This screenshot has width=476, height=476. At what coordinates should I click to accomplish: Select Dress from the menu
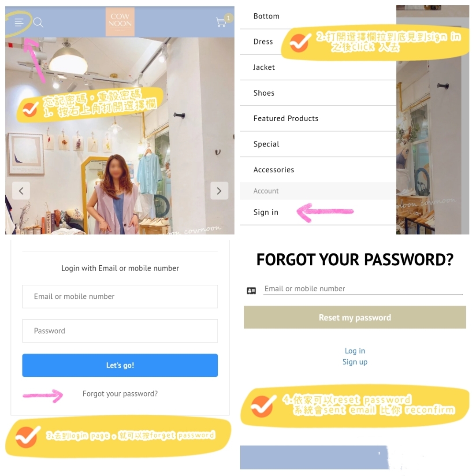tap(263, 41)
